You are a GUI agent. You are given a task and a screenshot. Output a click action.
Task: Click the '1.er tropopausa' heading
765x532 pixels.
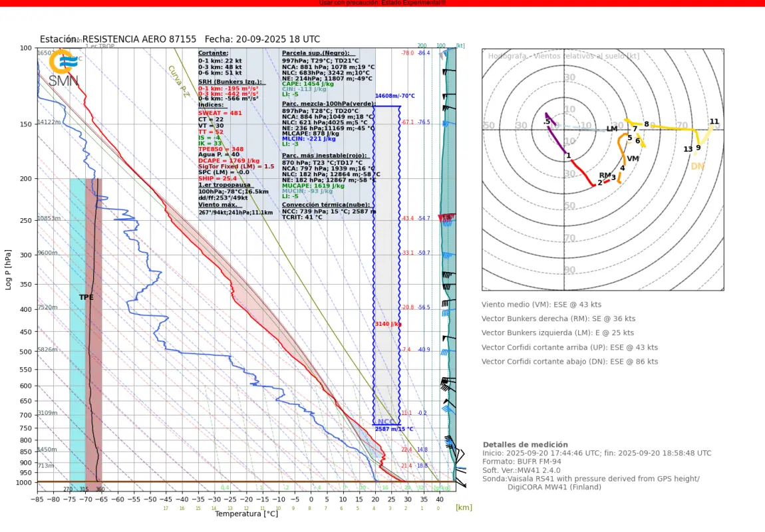(x=224, y=185)
